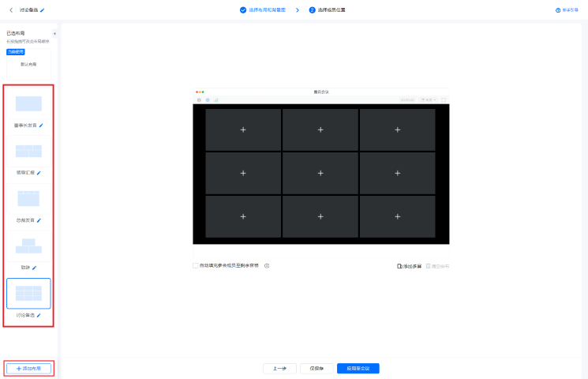
Task: Add member to bottom-right grid cell
Action: 398,216
